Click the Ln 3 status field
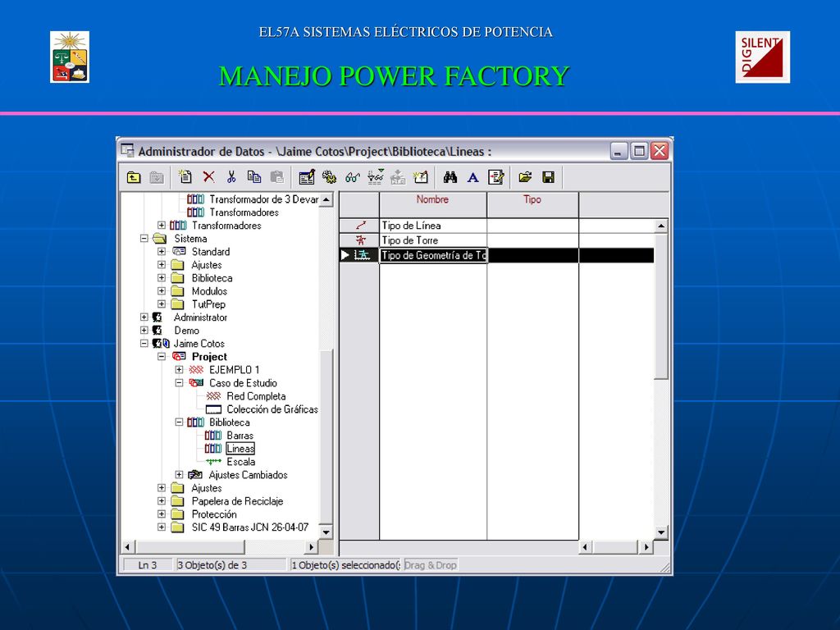Image resolution: width=840 pixels, height=630 pixels. (x=148, y=564)
